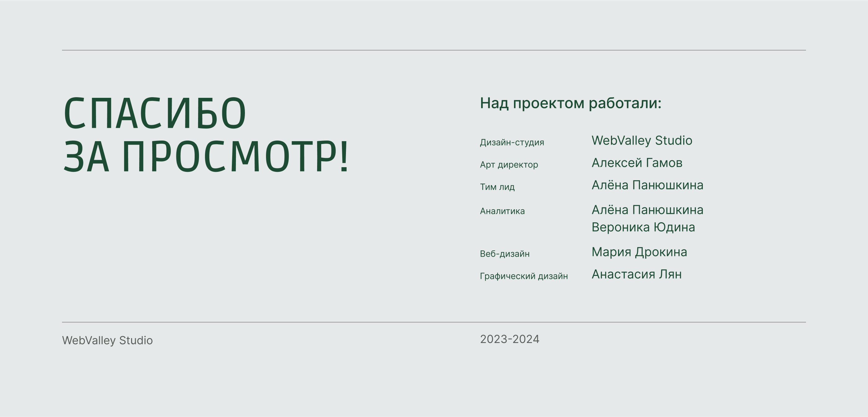The height and width of the screenshot is (417, 868).
Task: Click the 'Веб-дизайн' label
Action: coord(504,254)
